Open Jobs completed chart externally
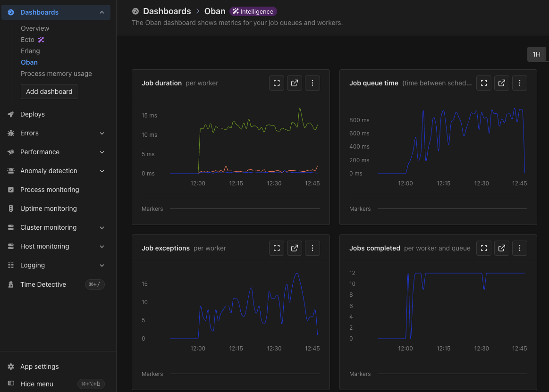This screenshot has width=549, height=392. (x=502, y=248)
